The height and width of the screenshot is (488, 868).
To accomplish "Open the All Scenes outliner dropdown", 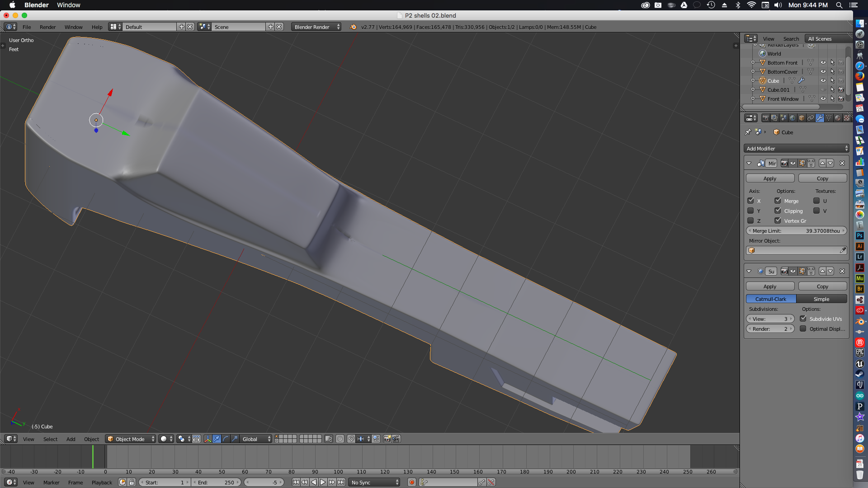I will (829, 38).
